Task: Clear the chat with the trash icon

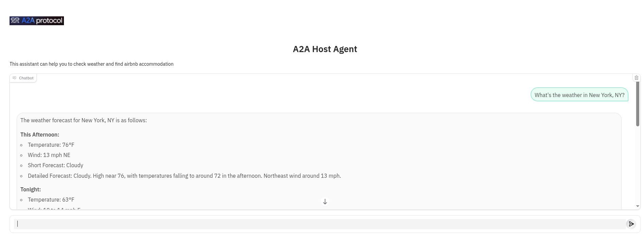Action: 637,78
